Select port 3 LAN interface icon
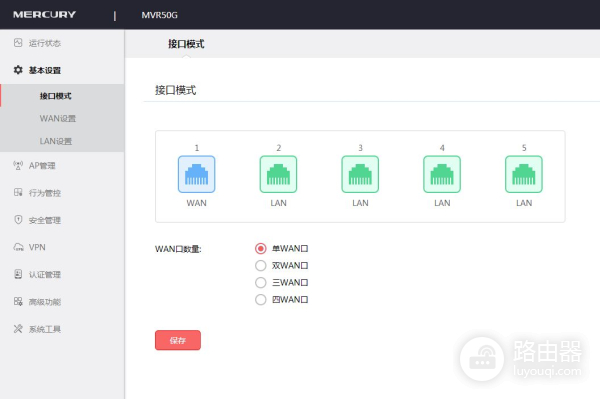This screenshot has width=600, height=399. [x=360, y=174]
